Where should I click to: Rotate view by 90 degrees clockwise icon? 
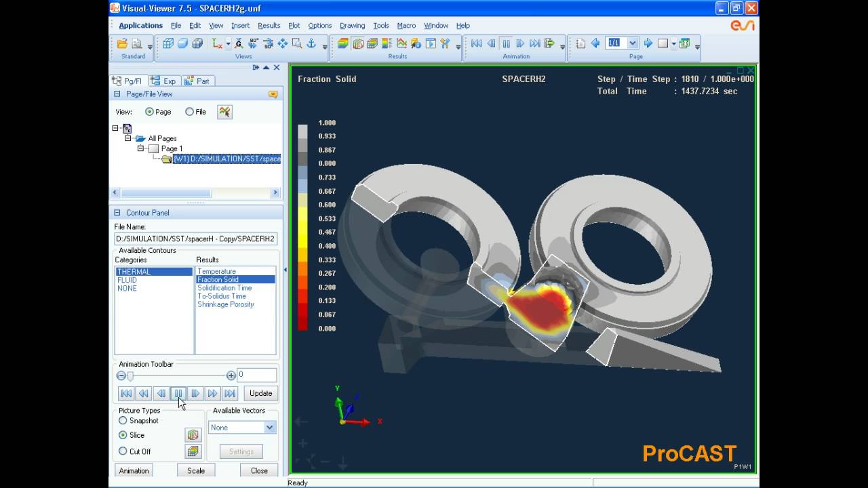(x=254, y=43)
